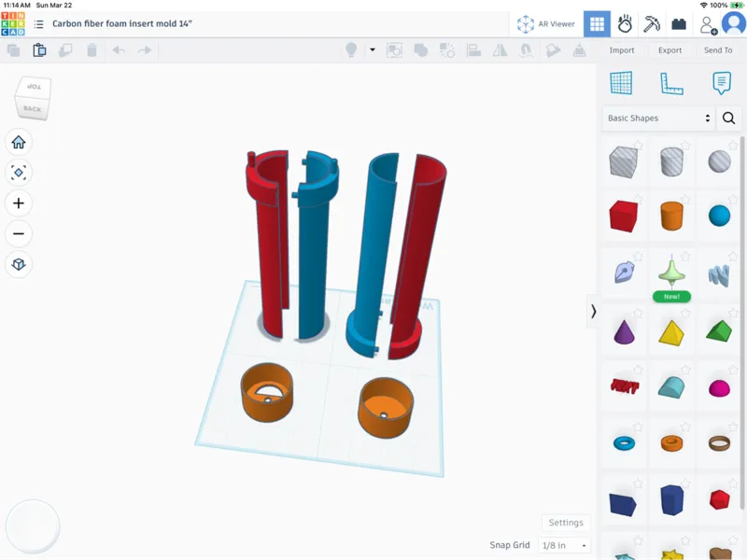Open the Basic Shapes category dropdown

[658, 119]
